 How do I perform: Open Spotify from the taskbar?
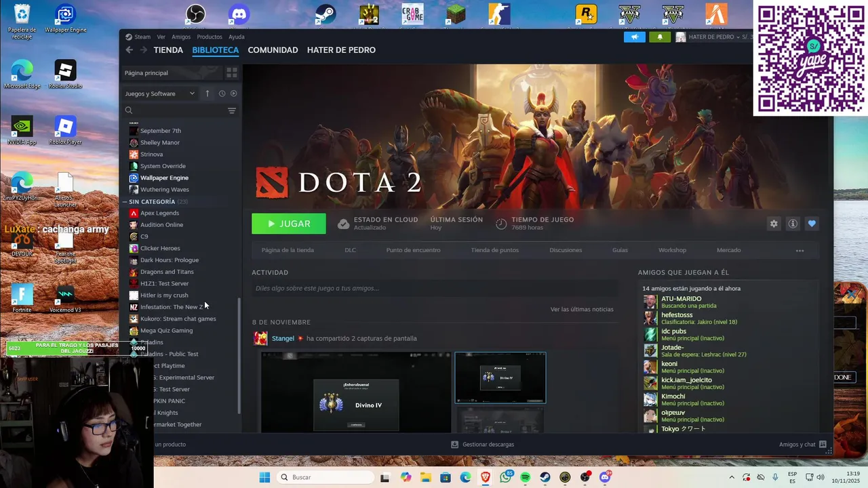526,477
